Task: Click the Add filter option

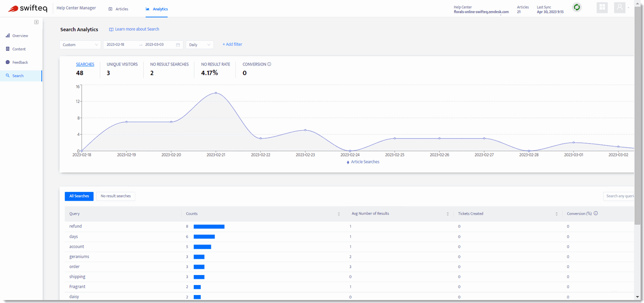Action: click(x=232, y=44)
